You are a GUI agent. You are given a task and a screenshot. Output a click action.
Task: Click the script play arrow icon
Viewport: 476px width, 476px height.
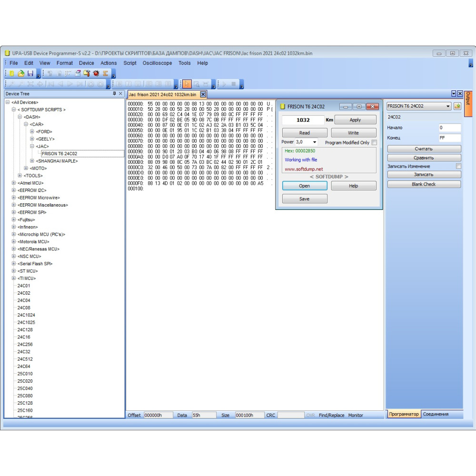[225, 84]
